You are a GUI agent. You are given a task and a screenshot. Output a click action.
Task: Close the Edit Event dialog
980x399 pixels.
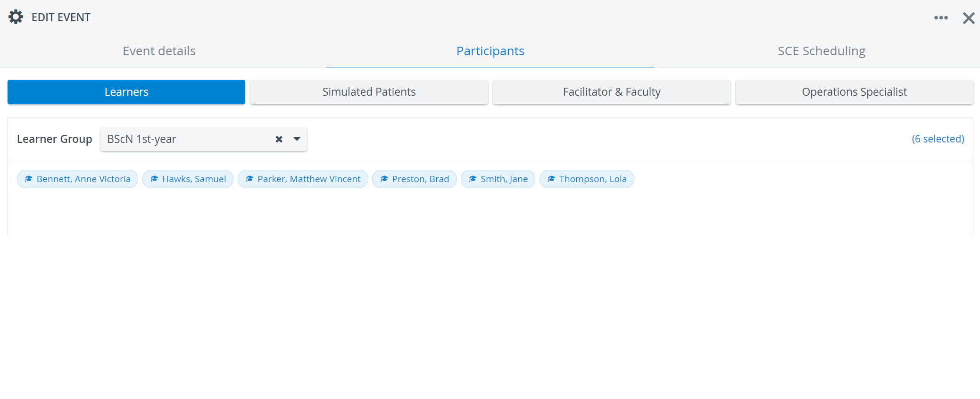pyautogui.click(x=969, y=18)
